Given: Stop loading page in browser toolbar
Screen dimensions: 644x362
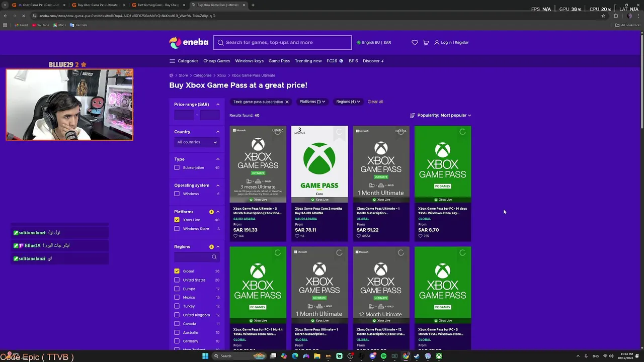Looking at the screenshot, I should coord(24,16).
